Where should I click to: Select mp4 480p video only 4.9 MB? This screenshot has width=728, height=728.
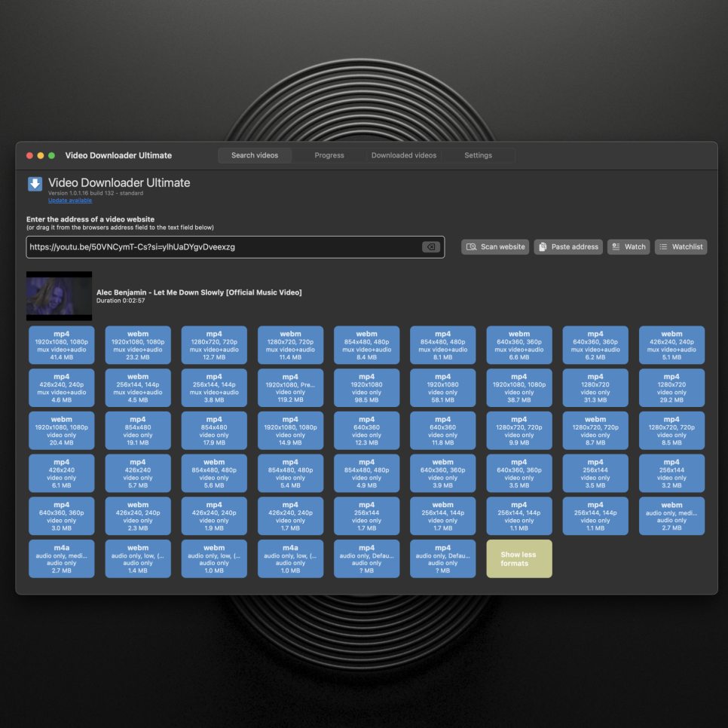point(367,473)
